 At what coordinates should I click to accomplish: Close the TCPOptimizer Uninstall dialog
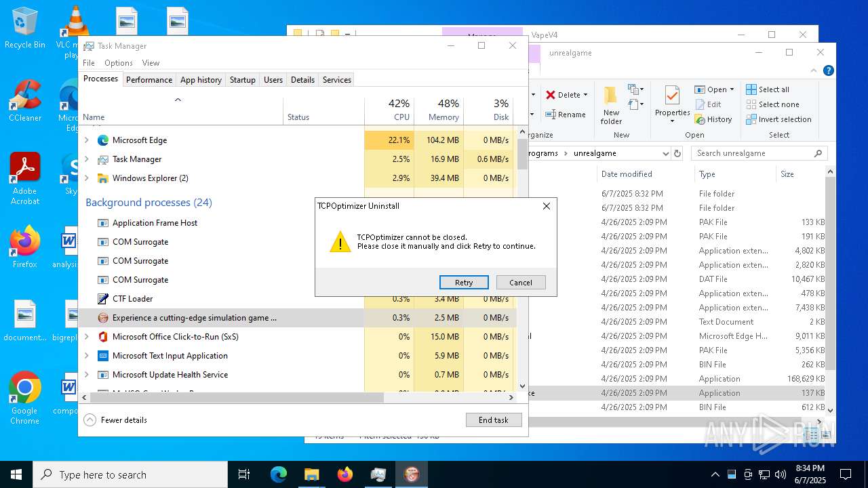[x=547, y=206]
